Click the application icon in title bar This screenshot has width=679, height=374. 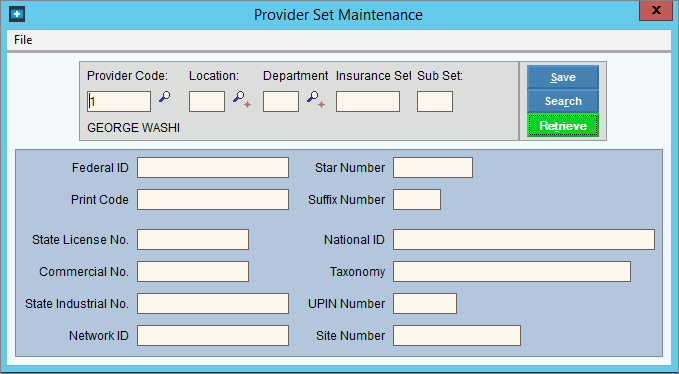coord(17,14)
